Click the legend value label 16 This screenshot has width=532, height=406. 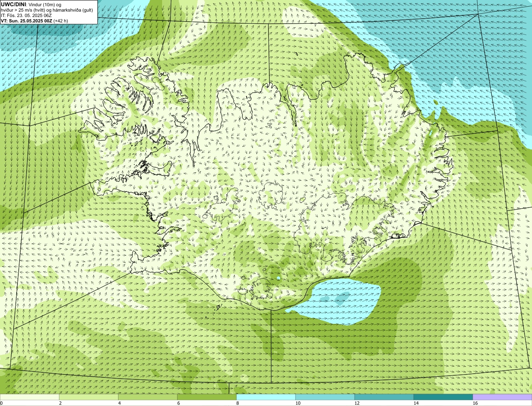coord(475,403)
